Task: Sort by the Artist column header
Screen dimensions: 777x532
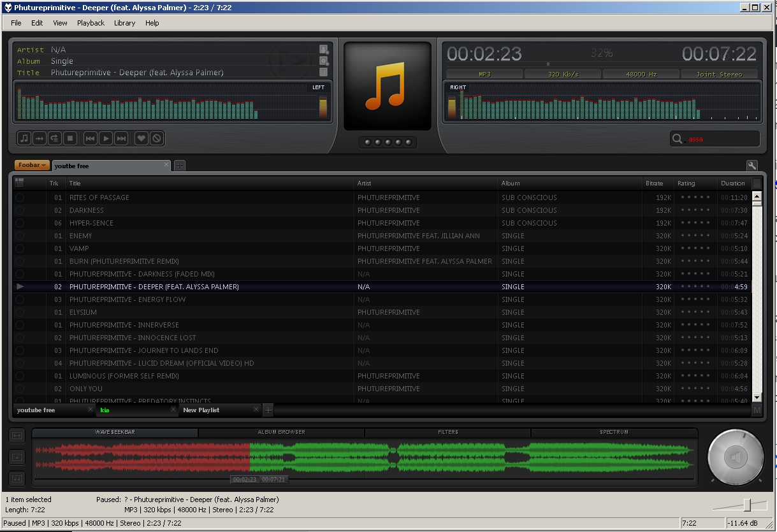Action: point(426,183)
